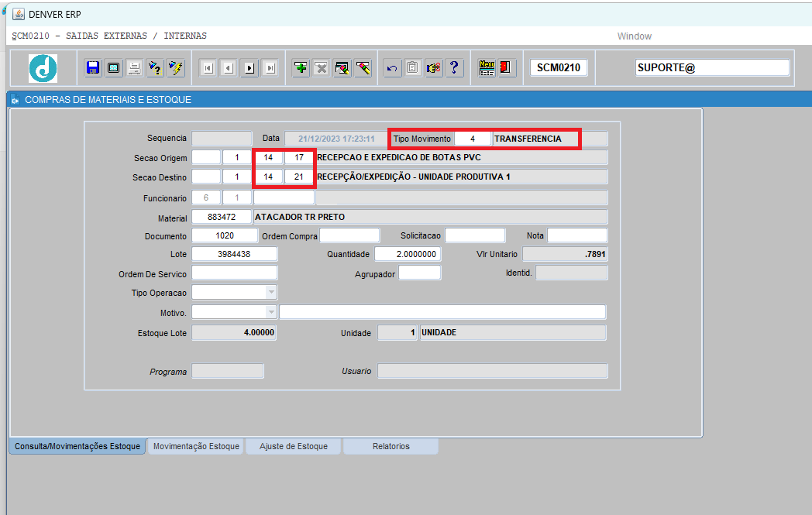Click the green plus Insert Record icon

coord(301,68)
